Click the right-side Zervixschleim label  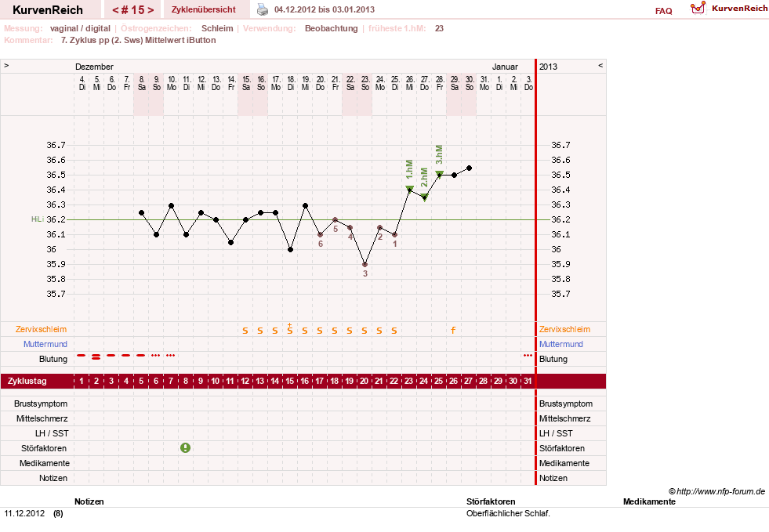click(x=564, y=330)
